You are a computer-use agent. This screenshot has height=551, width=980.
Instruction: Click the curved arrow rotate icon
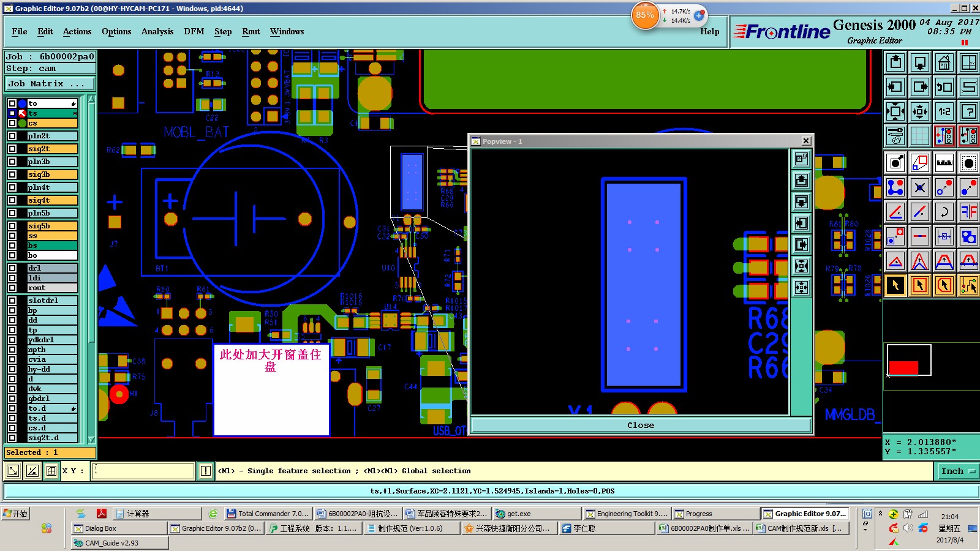(944, 212)
